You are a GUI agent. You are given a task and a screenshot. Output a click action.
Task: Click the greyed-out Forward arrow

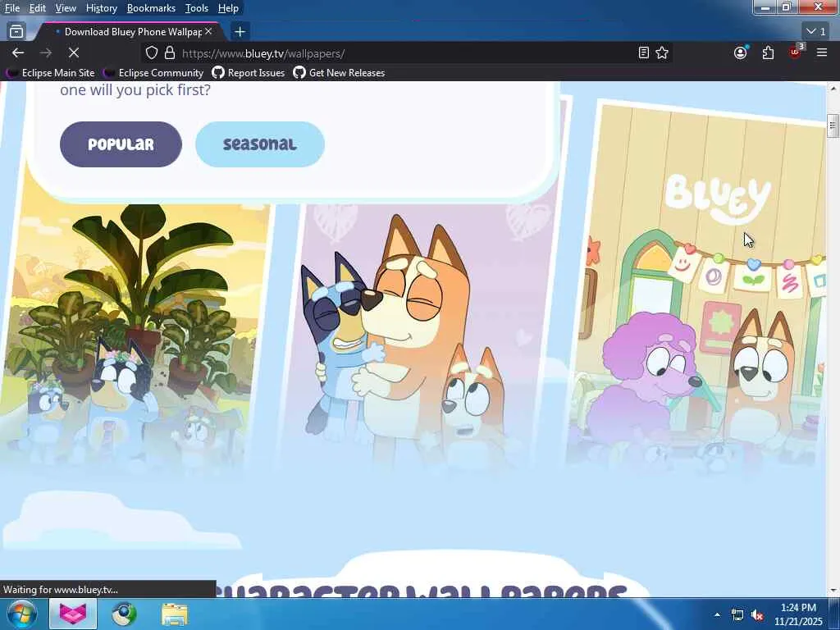tap(46, 52)
